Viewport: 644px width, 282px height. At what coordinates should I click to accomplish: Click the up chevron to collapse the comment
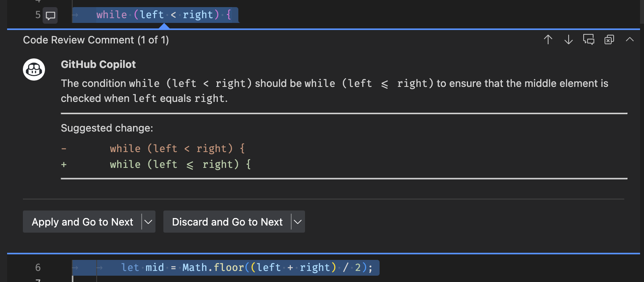(630, 39)
